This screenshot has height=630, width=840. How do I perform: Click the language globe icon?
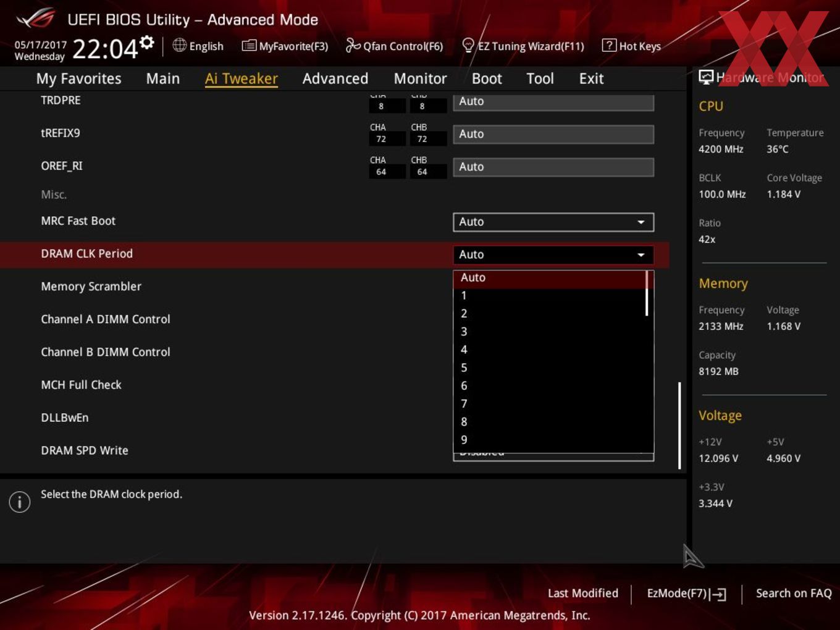[x=179, y=45]
